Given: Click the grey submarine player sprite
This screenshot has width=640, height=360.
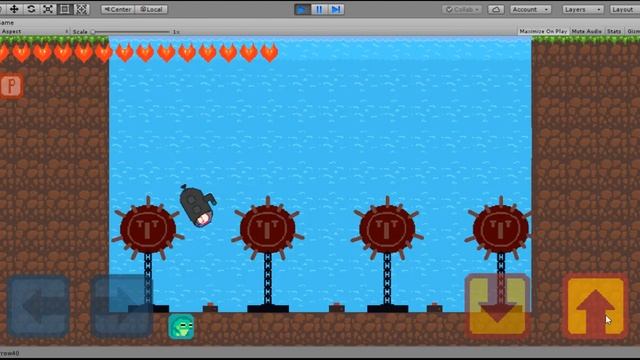Looking at the screenshot, I should 198,206.
